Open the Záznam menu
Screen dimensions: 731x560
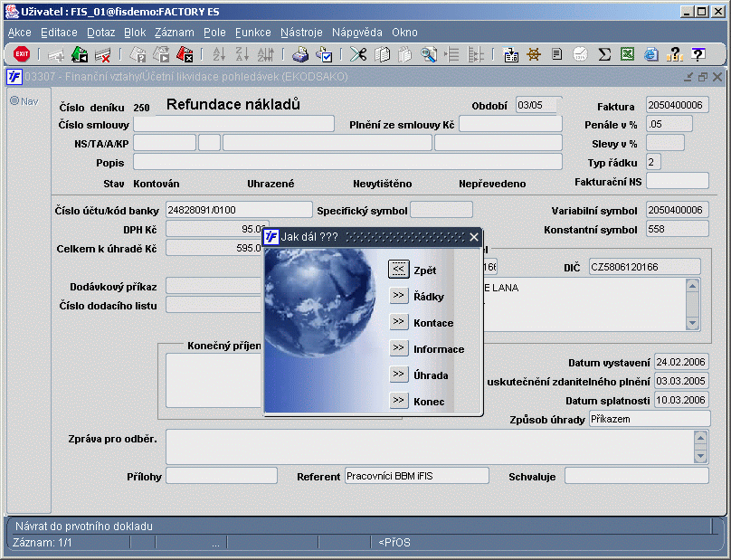[174, 32]
